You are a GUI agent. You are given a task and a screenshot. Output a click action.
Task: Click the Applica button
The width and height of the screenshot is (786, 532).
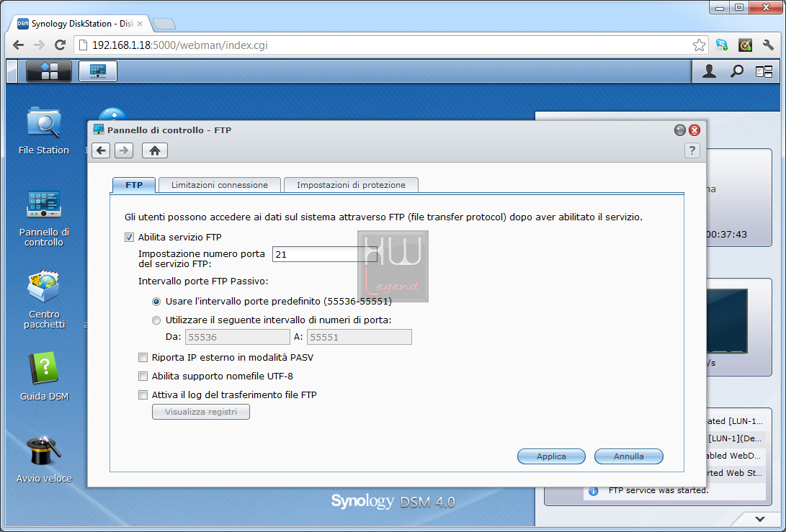coord(551,456)
